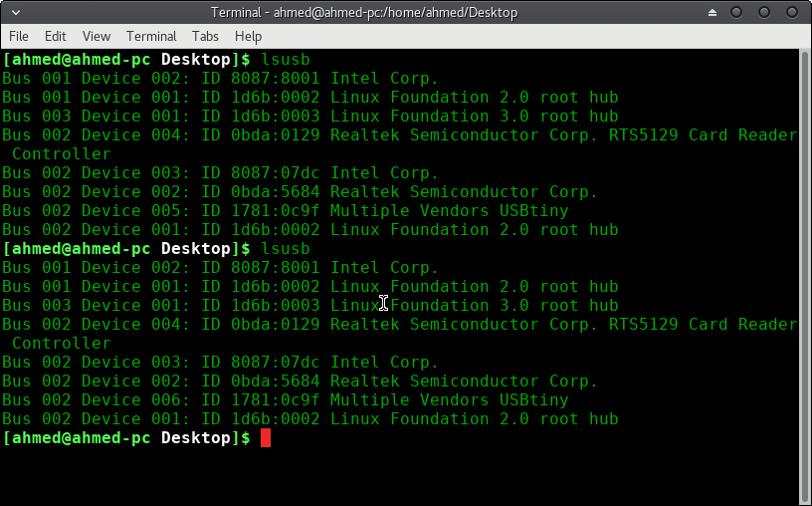The width and height of the screenshot is (812, 506).
Task: Open the Help menu
Action: tap(248, 36)
